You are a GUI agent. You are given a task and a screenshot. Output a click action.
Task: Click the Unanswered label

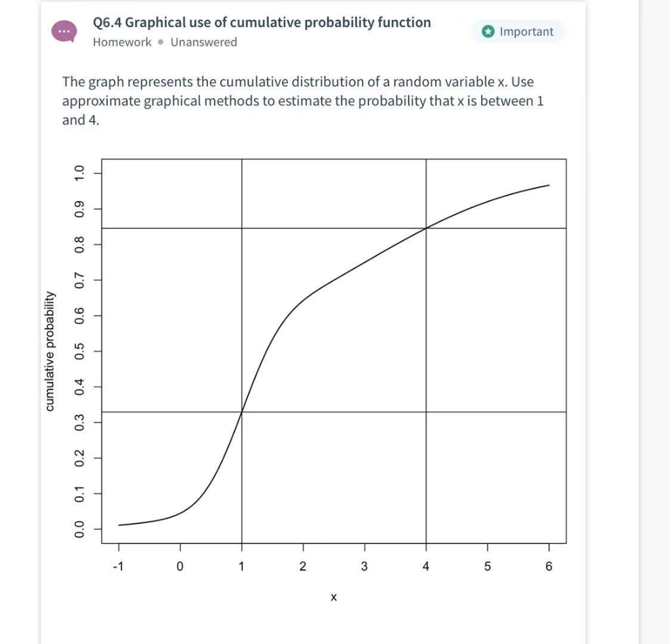203,42
